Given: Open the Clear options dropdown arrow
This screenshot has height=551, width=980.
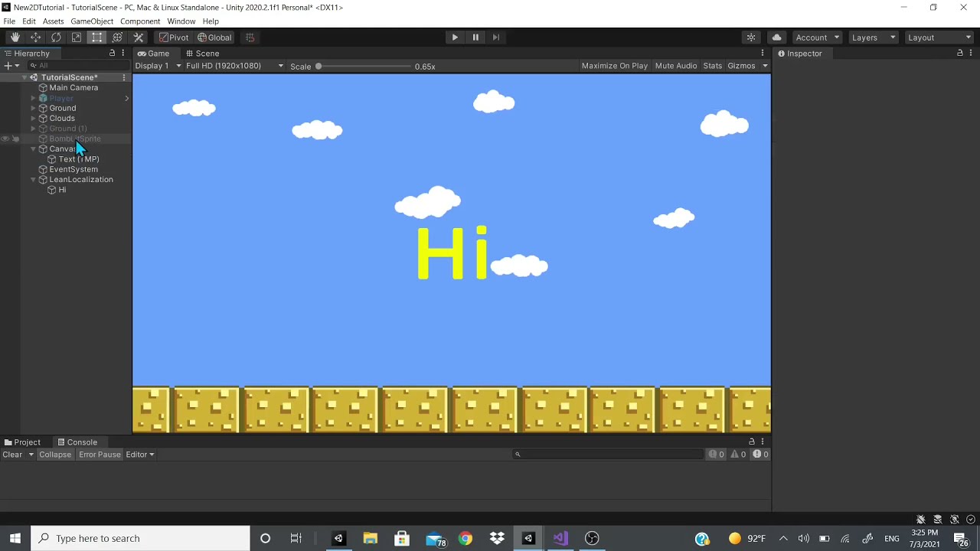Looking at the screenshot, I should pos(31,455).
